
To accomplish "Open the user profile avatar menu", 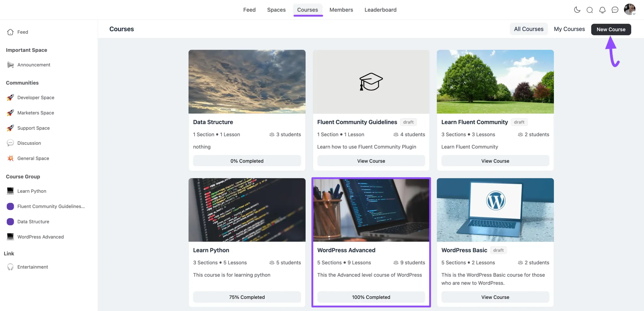I will click(x=630, y=10).
